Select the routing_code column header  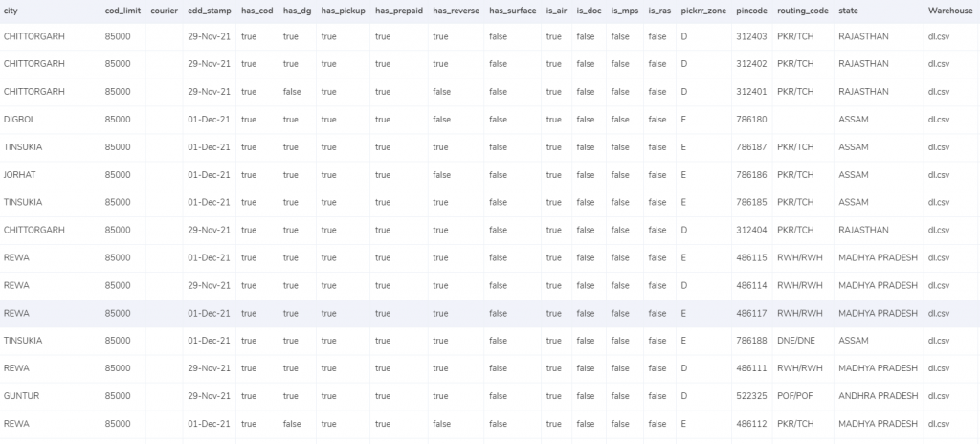[x=802, y=10]
